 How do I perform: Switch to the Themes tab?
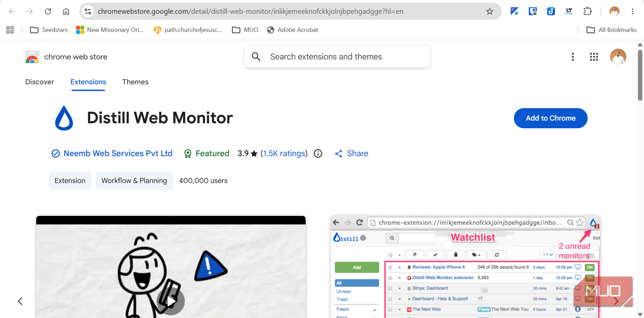(135, 82)
